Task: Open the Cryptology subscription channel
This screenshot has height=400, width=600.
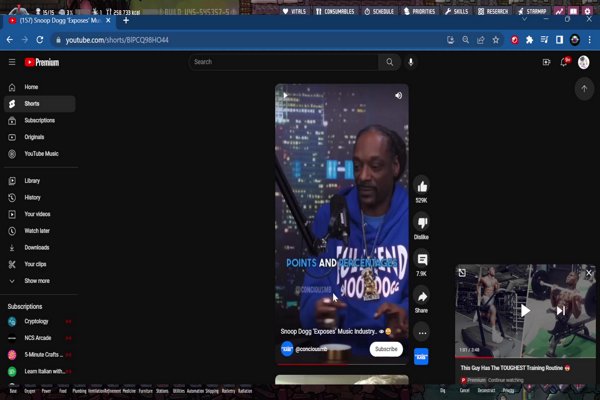Action: (x=39, y=322)
